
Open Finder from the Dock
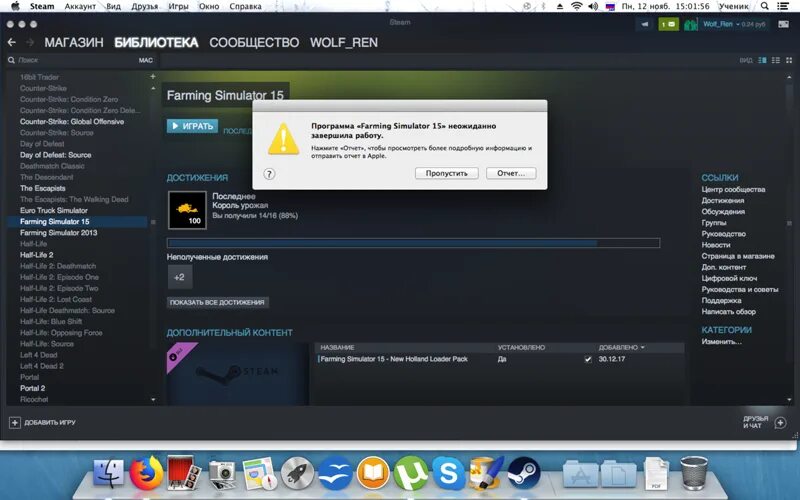pos(109,472)
